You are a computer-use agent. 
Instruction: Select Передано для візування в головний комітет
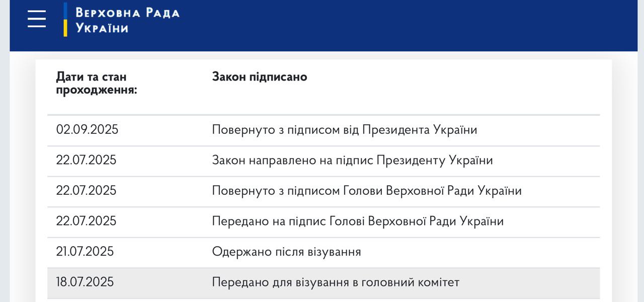[x=336, y=282]
